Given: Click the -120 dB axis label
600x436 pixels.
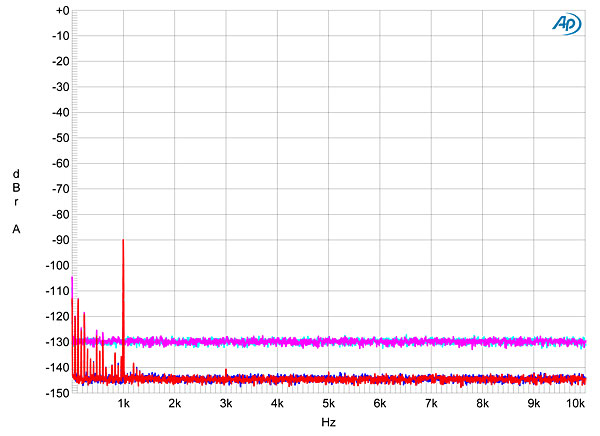Looking at the screenshot, I should (x=57, y=317).
